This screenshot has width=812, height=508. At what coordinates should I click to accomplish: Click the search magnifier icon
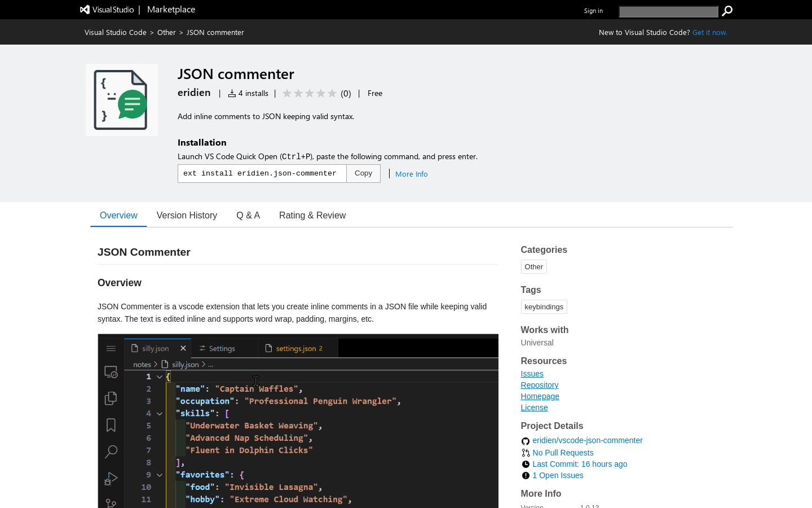point(727,11)
